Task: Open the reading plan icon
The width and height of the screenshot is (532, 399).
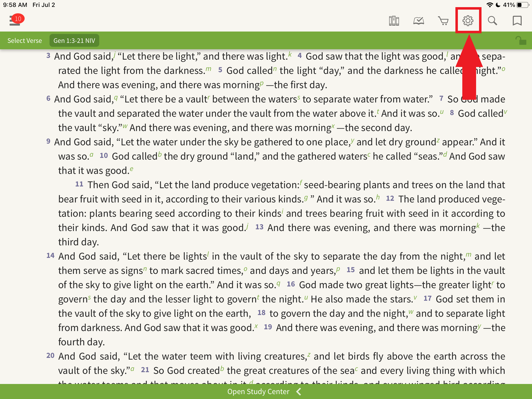Action: (419, 21)
